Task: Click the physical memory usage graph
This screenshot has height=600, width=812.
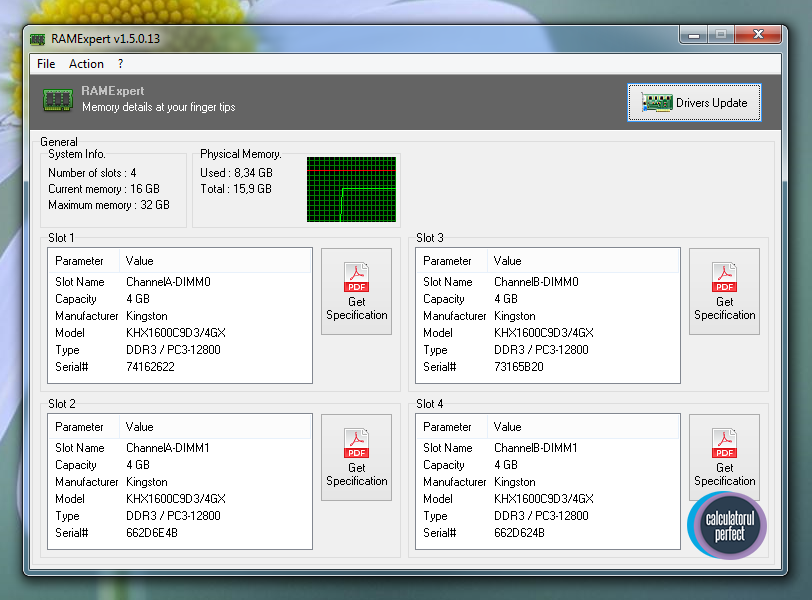Action: point(351,189)
